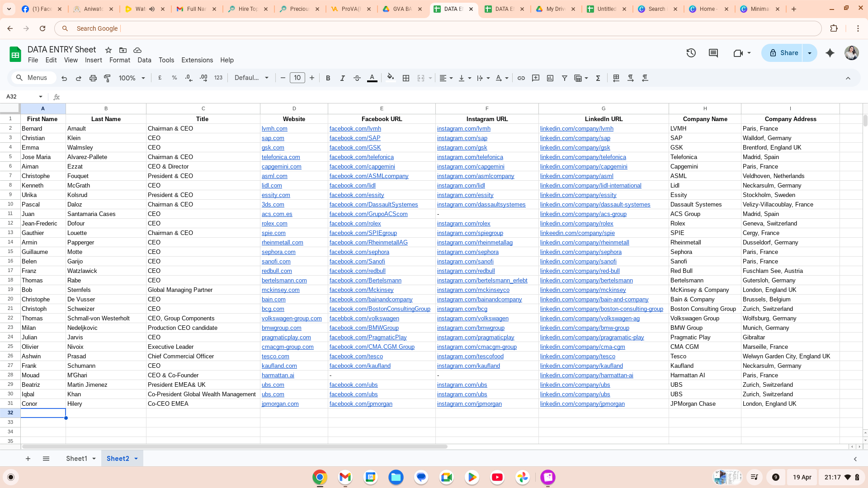This screenshot has height=488, width=868.
Task: Open Sheet1 tab options arrow
Action: click(94, 459)
